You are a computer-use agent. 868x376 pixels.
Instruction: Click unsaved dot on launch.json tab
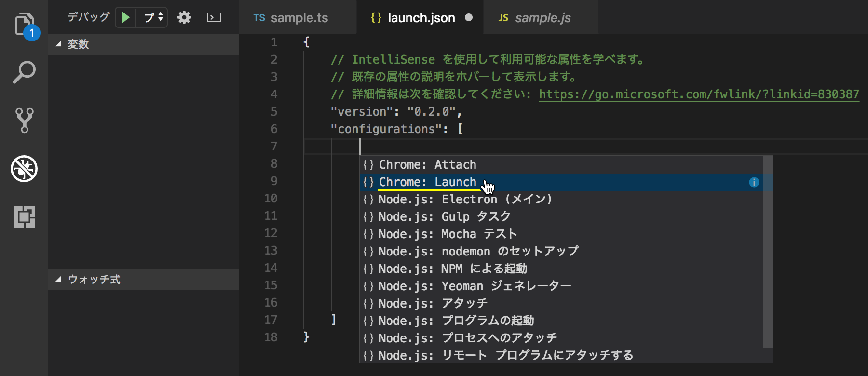(x=469, y=18)
